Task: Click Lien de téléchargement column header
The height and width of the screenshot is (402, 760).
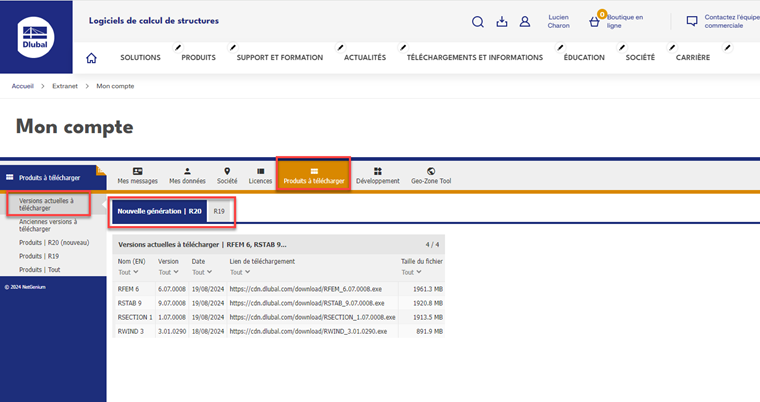Action: [262, 261]
